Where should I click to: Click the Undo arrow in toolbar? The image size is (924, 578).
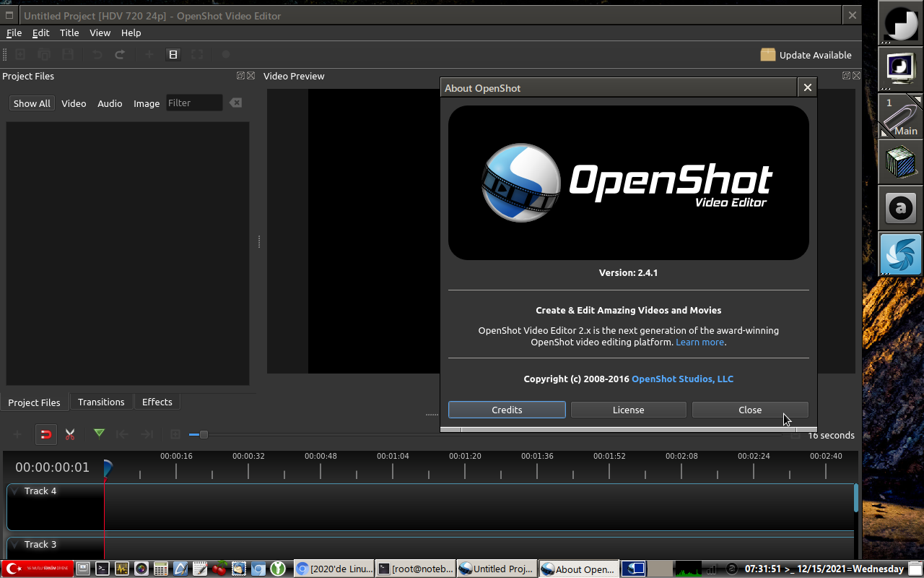click(97, 54)
